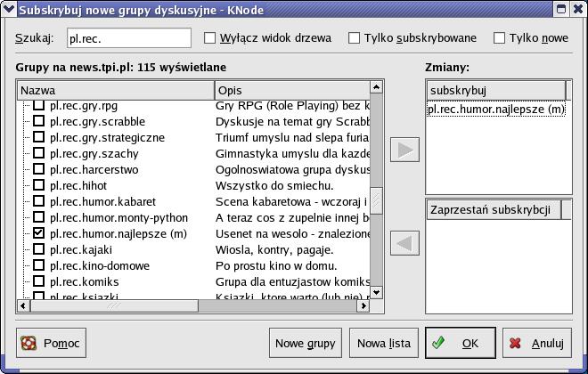Click the horizontal scrollbar's right arrow

coord(363,305)
